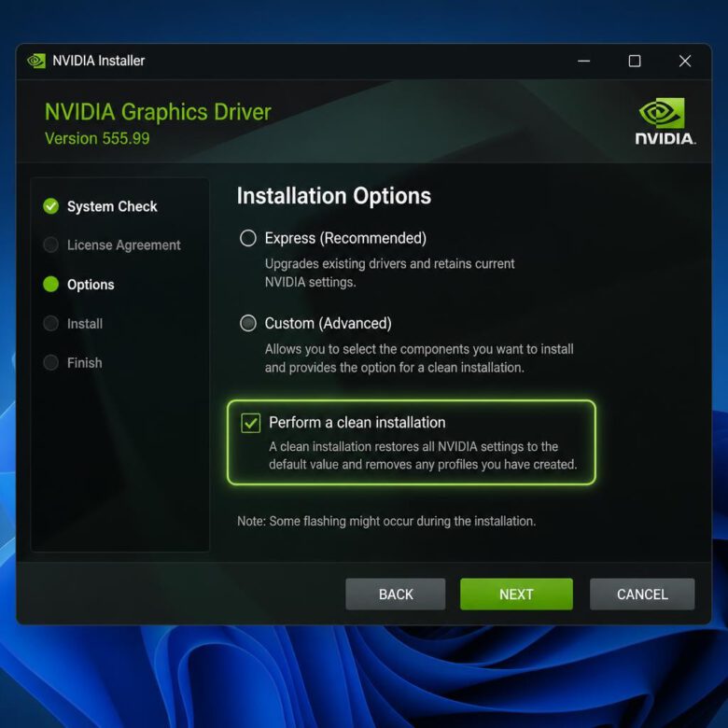Viewport: 728px width, 728px height.
Task: Click the Finish step indicator dot
Action: 51,362
